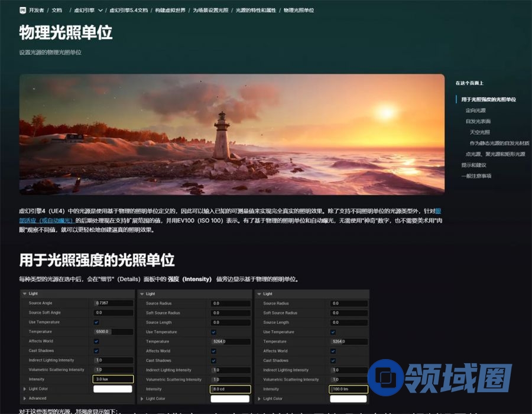Viewport: 532px width, 414px height.
Task: Click the lighthouse sunset banner image
Action: click(232, 134)
